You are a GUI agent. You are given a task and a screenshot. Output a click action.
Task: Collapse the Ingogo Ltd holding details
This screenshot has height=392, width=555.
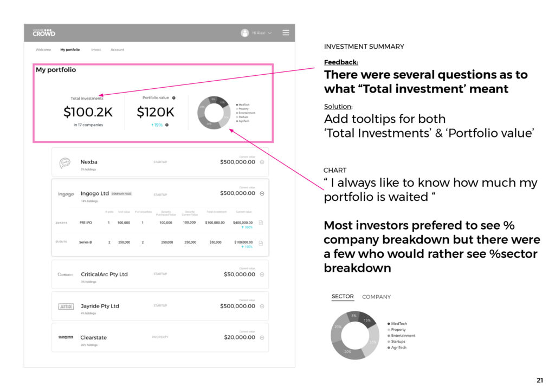[x=262, y=193]
